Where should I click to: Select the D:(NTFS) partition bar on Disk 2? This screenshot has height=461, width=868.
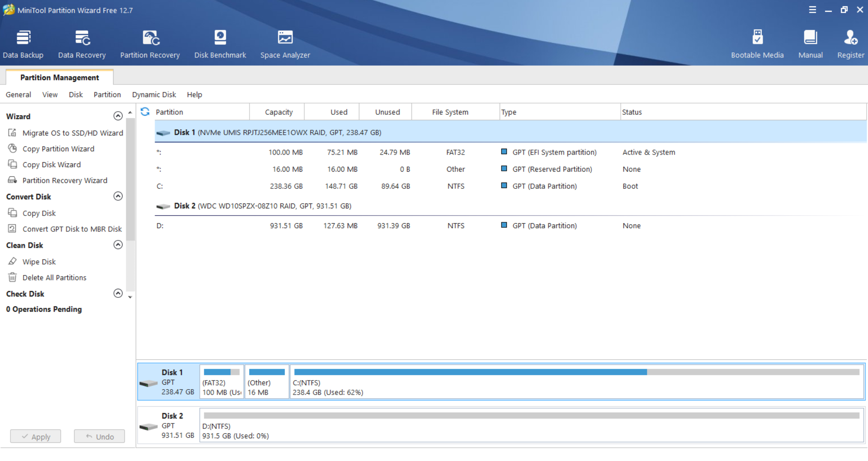point(532,415)
